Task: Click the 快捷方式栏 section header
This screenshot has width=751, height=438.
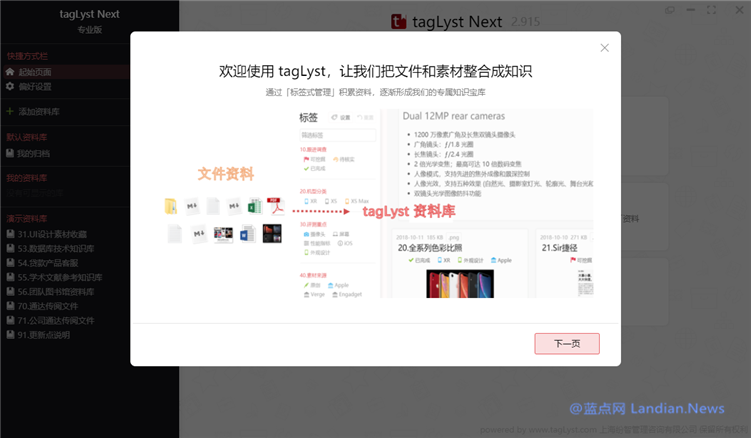Action: (27, 56)
